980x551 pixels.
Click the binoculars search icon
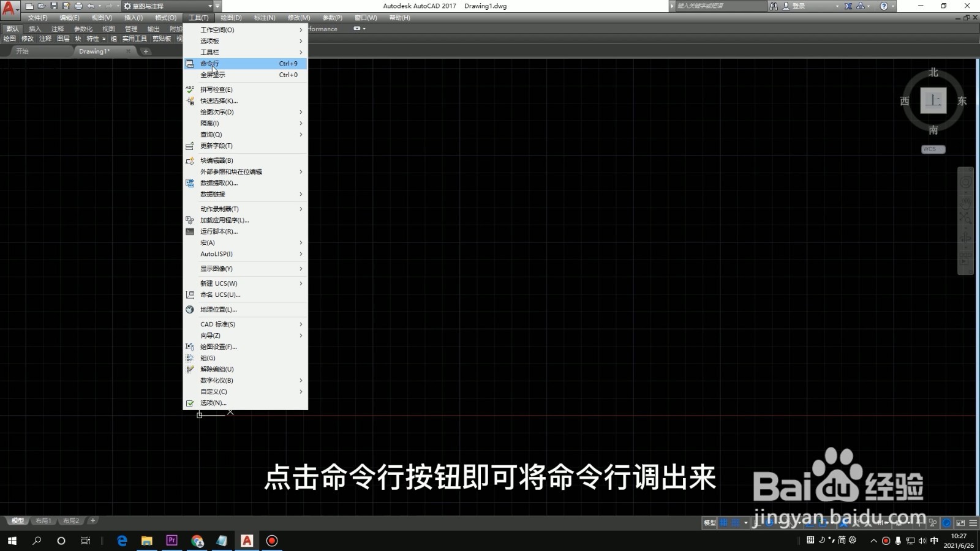tap(774, 6)
